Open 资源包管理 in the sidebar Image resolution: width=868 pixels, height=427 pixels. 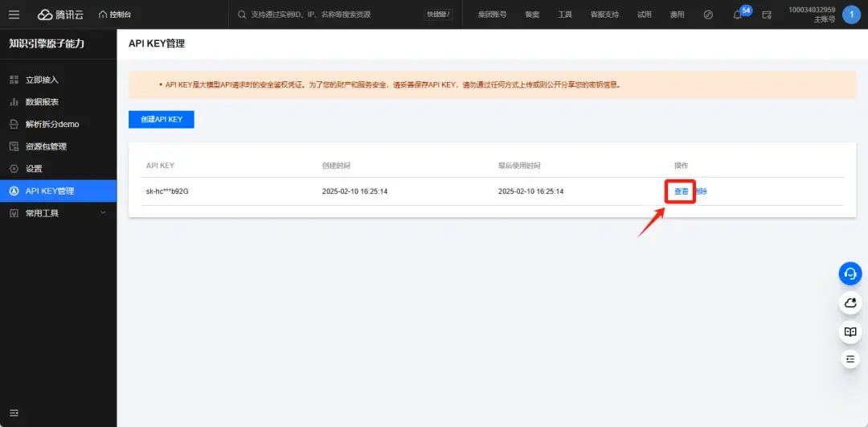pos(58,146)
